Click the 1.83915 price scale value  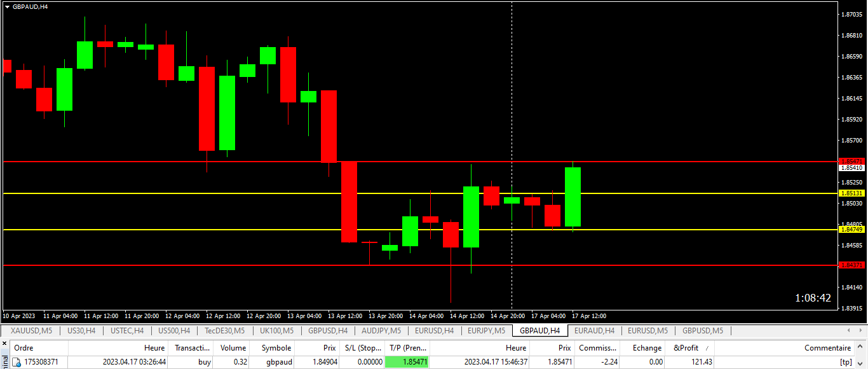click(x=851, y=308)
